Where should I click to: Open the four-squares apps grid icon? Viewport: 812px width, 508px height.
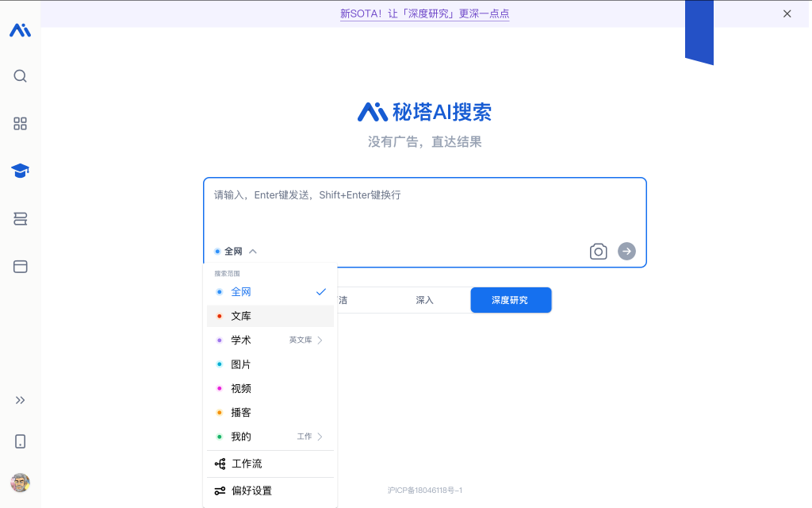click(x=20, y=123)
